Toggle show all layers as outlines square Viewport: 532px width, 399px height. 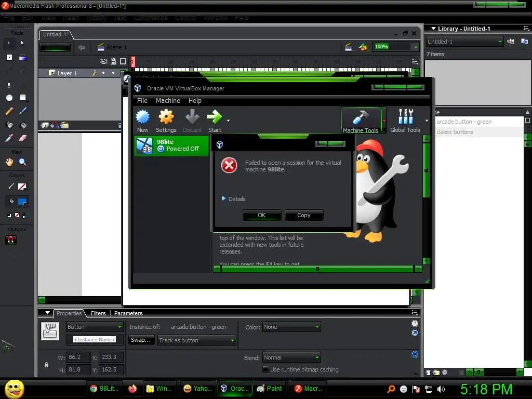click(x=123, y=61)
